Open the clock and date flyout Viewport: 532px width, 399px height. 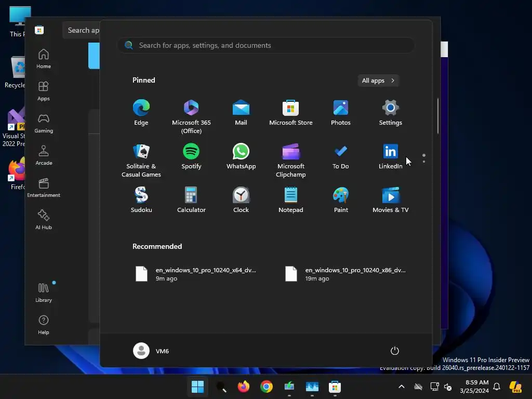[474, 387]
